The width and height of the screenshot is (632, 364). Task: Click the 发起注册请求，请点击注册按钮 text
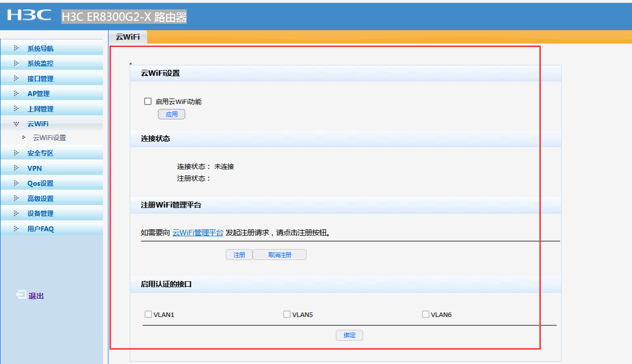point(278,232)
